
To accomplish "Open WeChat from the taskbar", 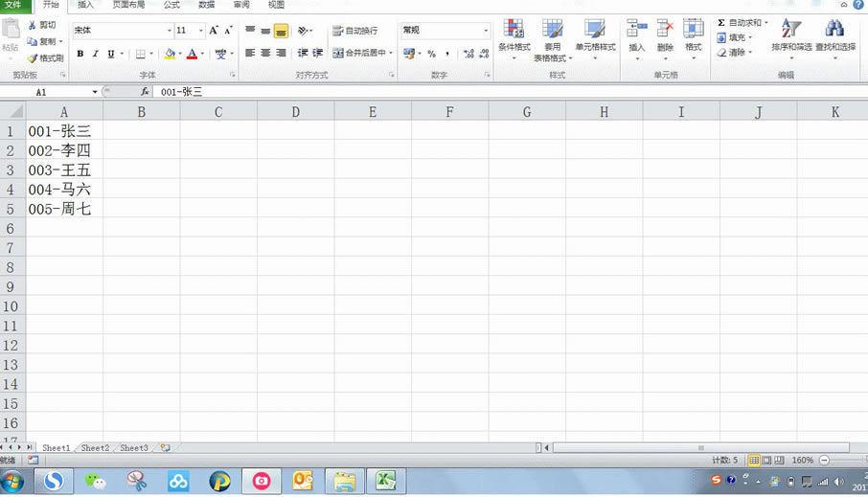I will tap(95, 482).
